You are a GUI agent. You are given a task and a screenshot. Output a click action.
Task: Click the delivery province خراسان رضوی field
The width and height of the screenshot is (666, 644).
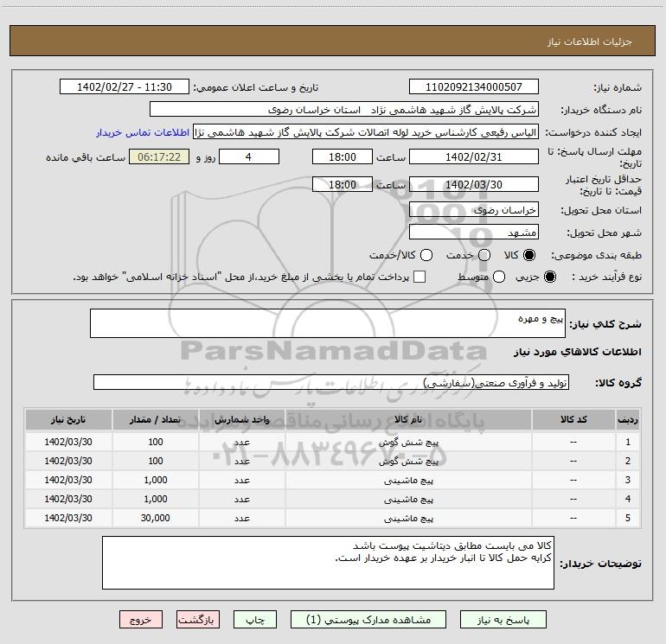point(474,210)
